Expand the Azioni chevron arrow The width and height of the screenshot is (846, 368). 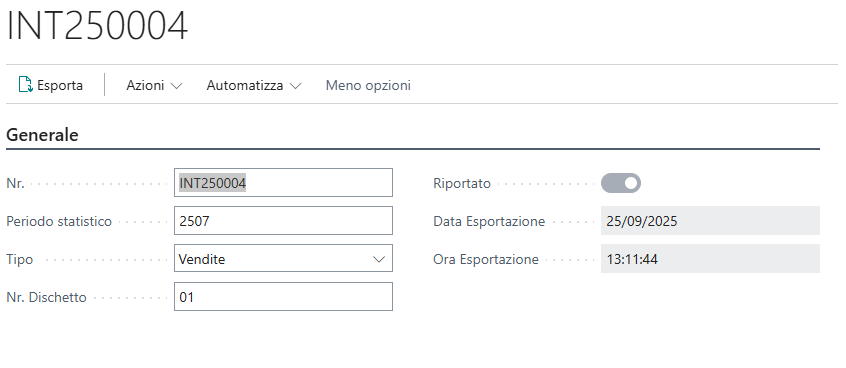[176, 86]
